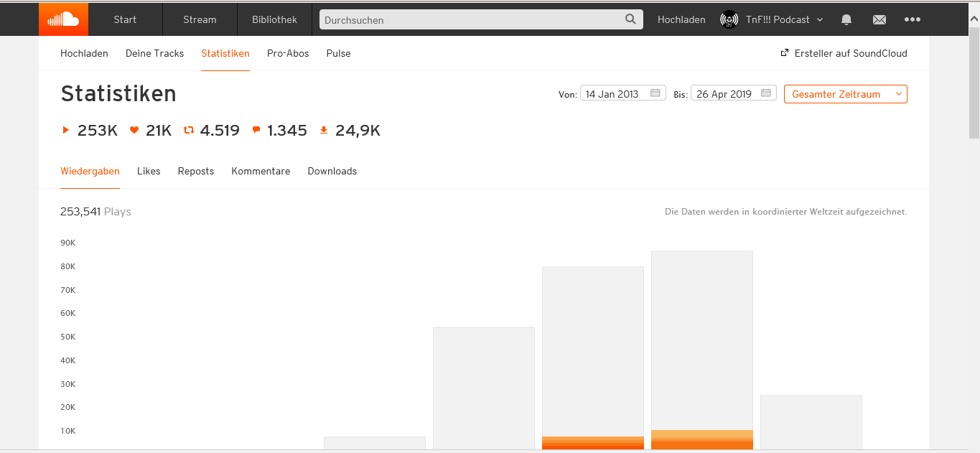
Task: Switch to the Wiedergaben chart tab
Action: [90, 171]
